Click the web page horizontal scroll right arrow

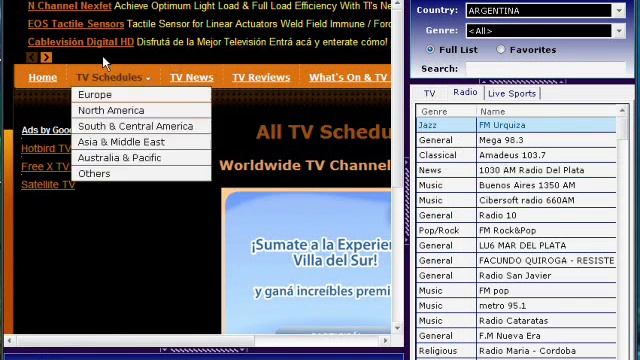pyautogui.click(x=385, y=340)
